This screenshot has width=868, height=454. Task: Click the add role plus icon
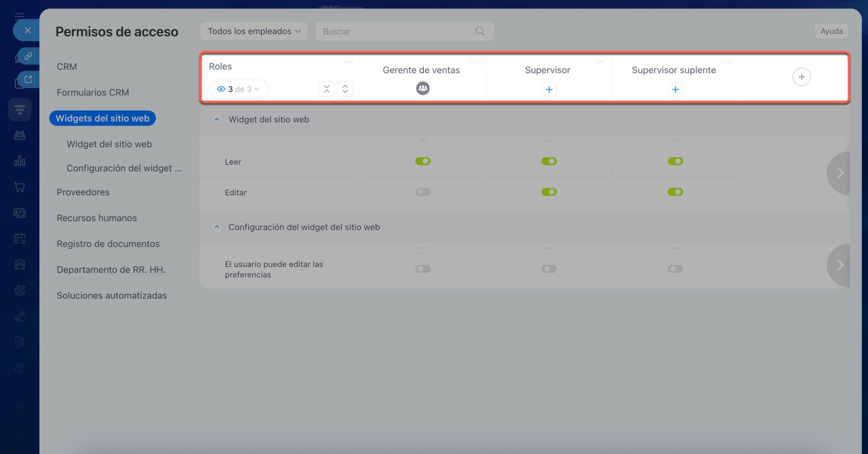[802, 77]
